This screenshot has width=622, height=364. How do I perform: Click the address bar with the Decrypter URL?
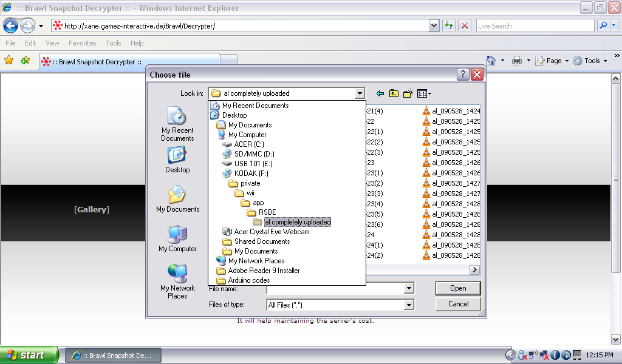point(240,26)
